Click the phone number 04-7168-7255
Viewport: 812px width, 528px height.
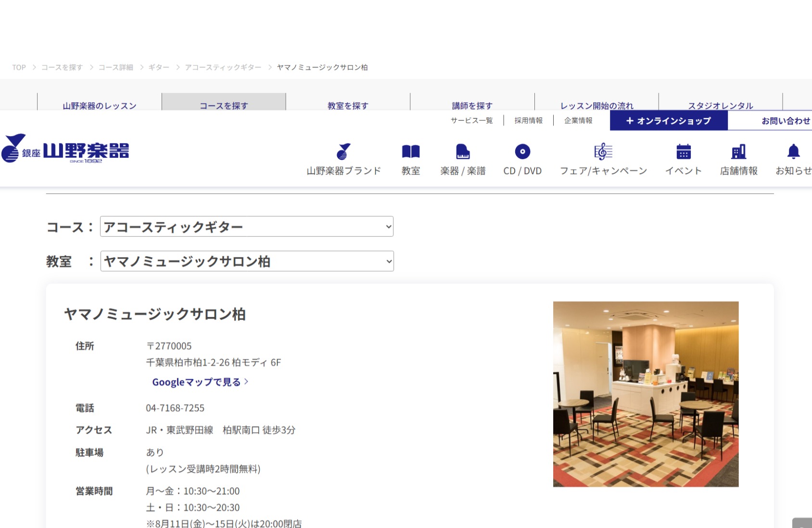(x=175, y=408)
